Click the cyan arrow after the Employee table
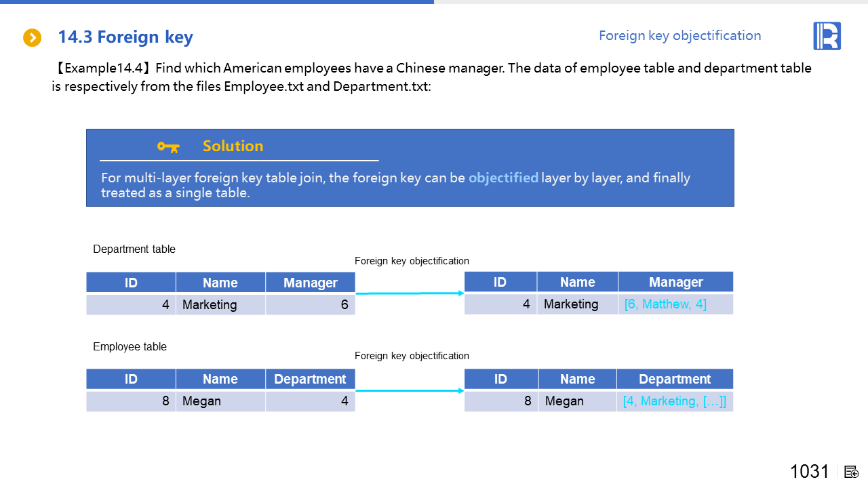Viewport: 868px width, 488px height. coord(410,390)
